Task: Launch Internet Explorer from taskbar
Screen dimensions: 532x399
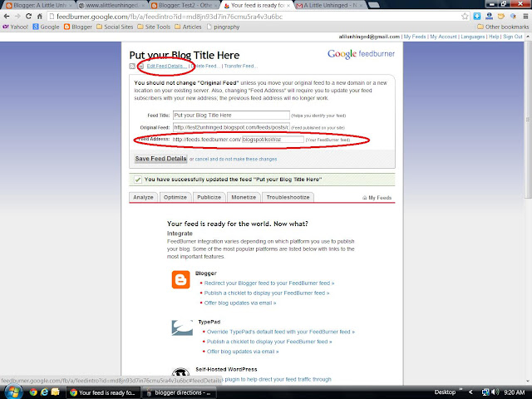Action: (x=44, y=392)
